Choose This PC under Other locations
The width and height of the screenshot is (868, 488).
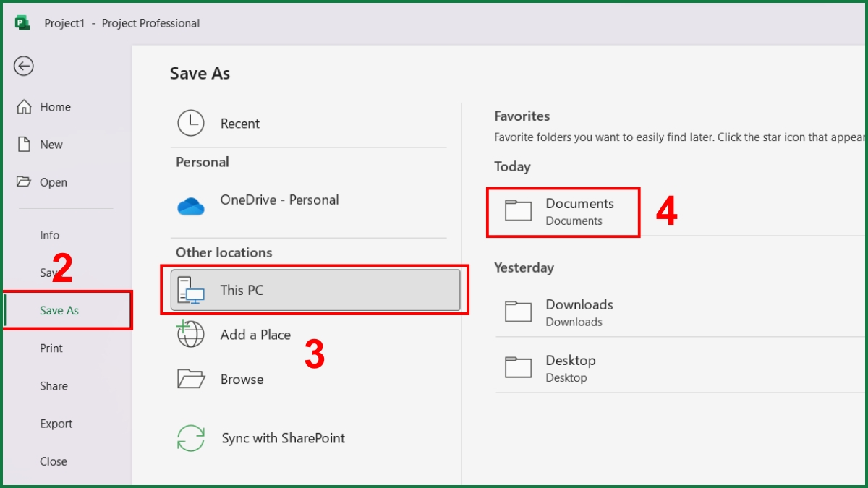point(243,289)
